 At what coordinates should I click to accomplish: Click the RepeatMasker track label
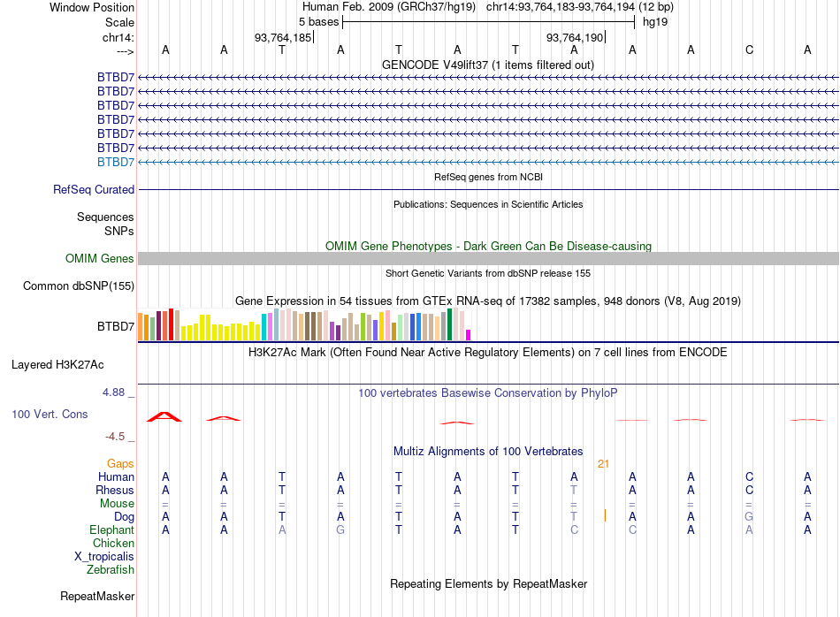coord(97,596)
